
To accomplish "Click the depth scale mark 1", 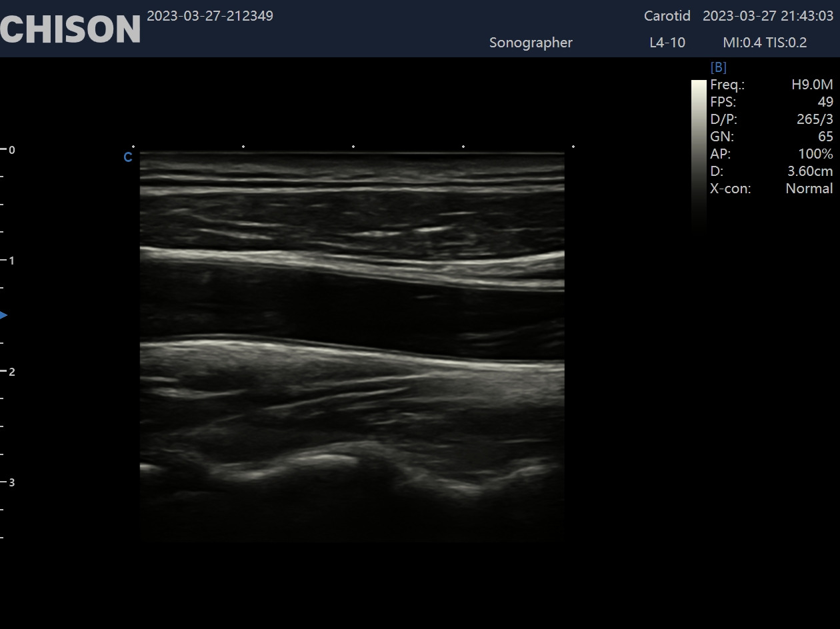I will click(x=11, y=261).
